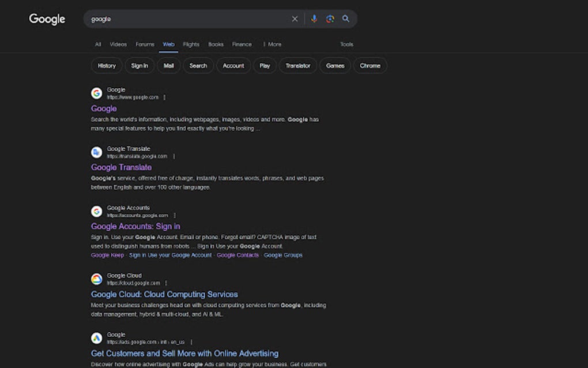Viewport: 588px width, 368px height.
Task: Select the Mail suggestion chip
Action: click(168, 65)
